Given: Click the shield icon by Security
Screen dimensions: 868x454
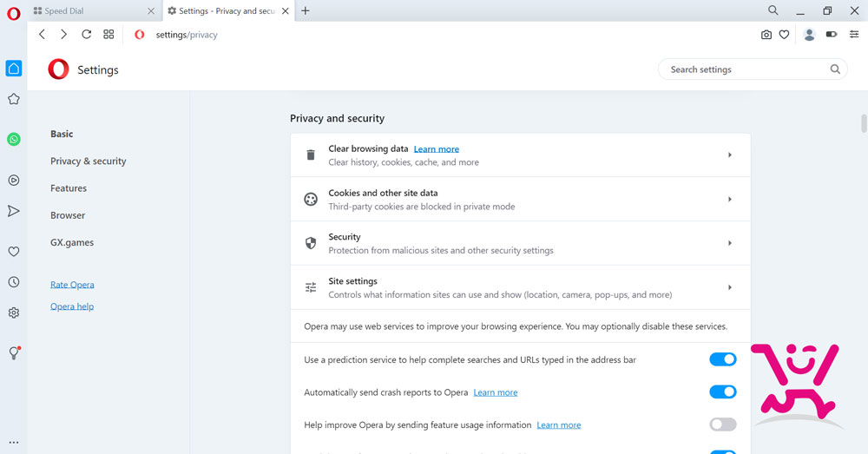Looking at the screenshot, I should [311, 243].
